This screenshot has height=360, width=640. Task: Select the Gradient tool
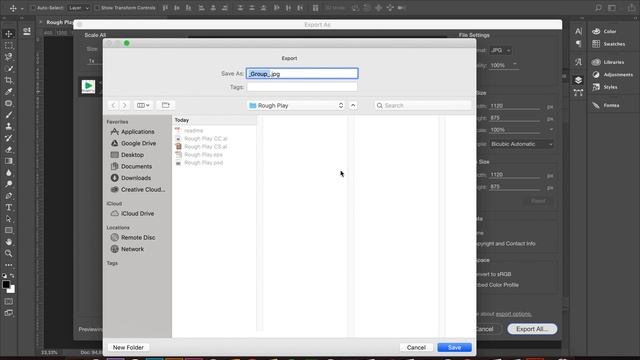9,161
